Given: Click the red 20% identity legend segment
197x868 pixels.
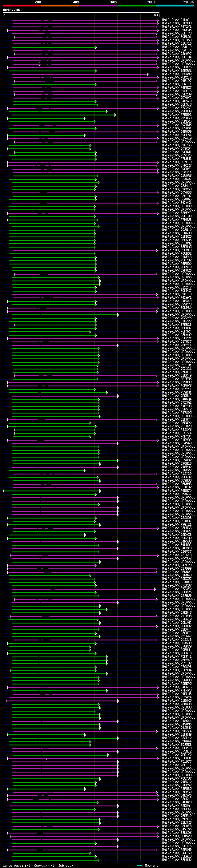Looking at the screenshot, I should [x=22, y=6].
